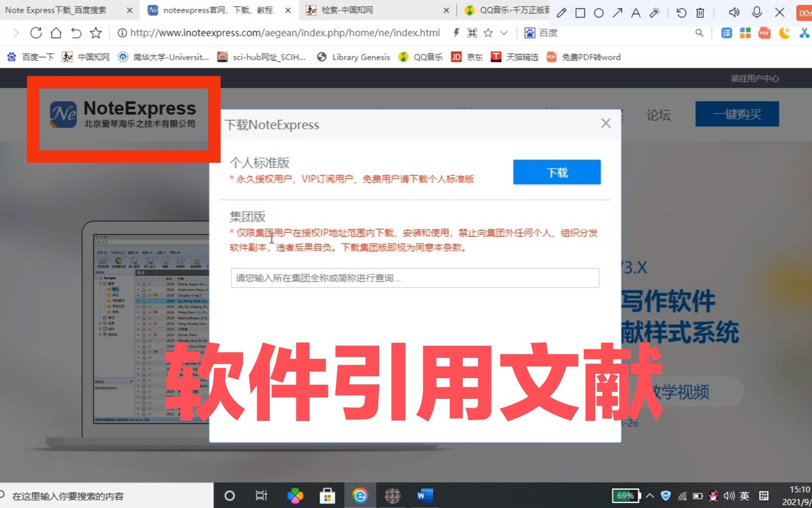The image size is (812, 508).
Task: Show hidden tray icons chevron
Action: (650, 496)
